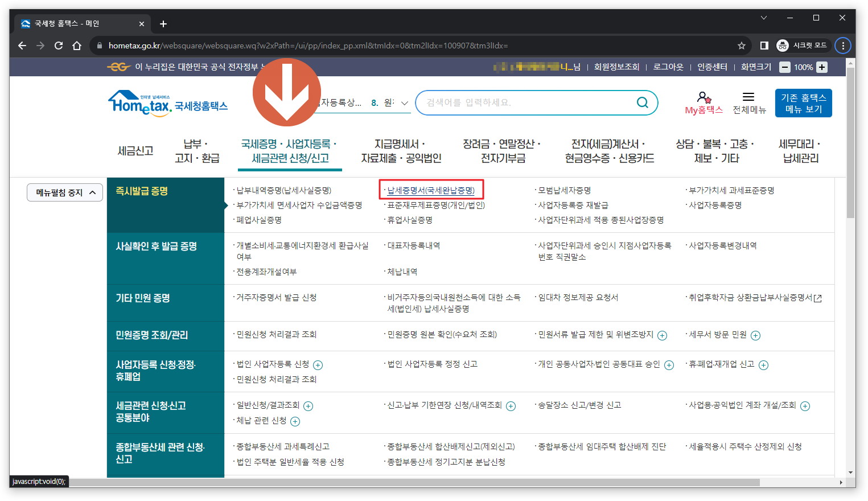Open 임대차 정보제공 요청서 link
The width and height of the screenshot is (868, 501).
(x=578, y=298)
